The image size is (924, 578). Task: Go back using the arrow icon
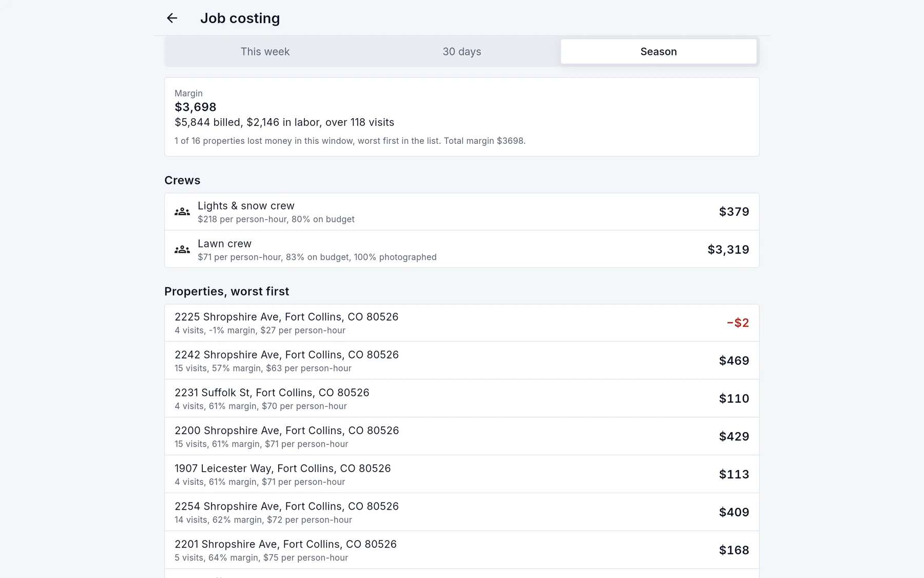172,18
